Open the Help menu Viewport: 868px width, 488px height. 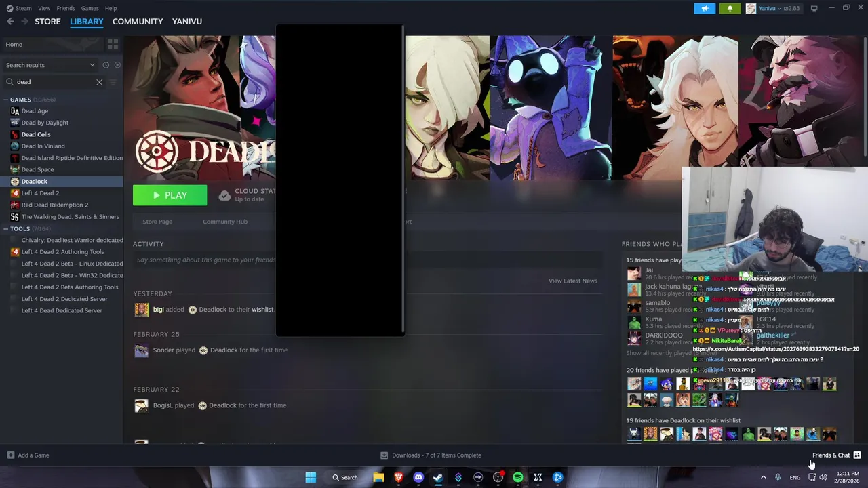pos(111,8)
